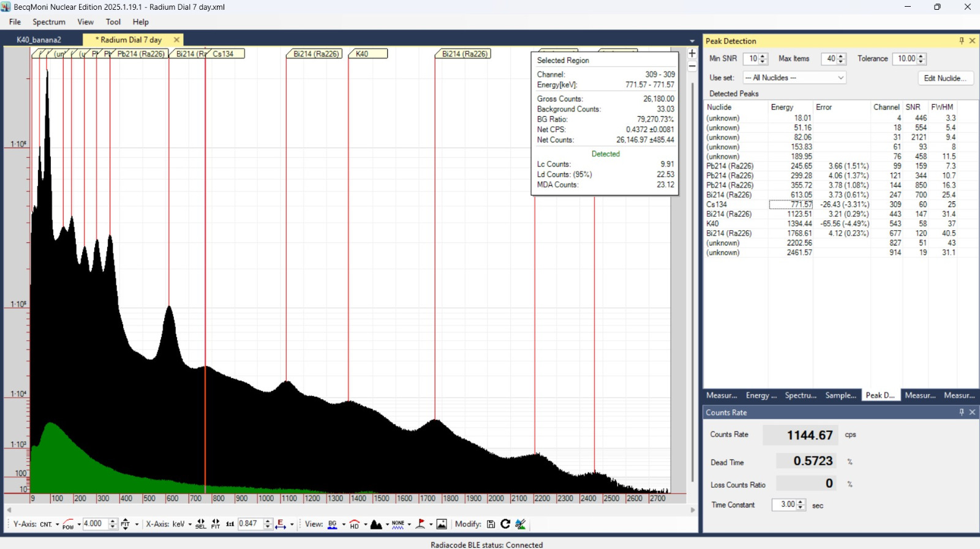The image size is (980, 549).
Task: Click the 1:1 zoom scale icon
Action: pyautogui.click(x=230, y=524)
